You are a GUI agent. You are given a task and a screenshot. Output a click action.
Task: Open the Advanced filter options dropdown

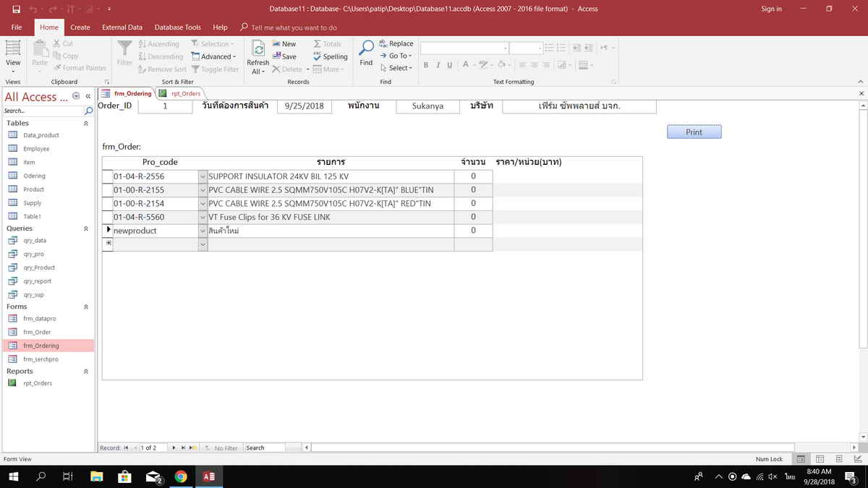coord(213,56)
